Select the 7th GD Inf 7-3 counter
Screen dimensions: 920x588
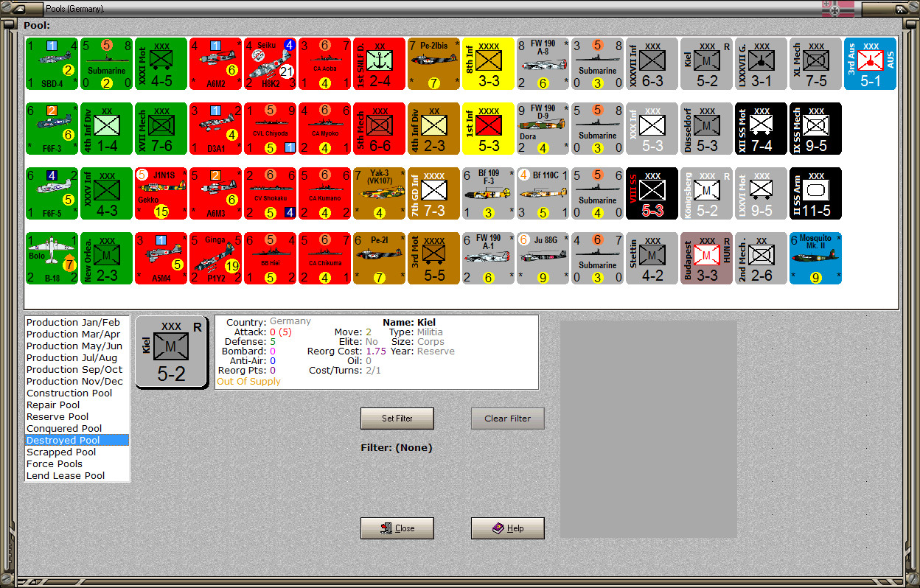433,194
